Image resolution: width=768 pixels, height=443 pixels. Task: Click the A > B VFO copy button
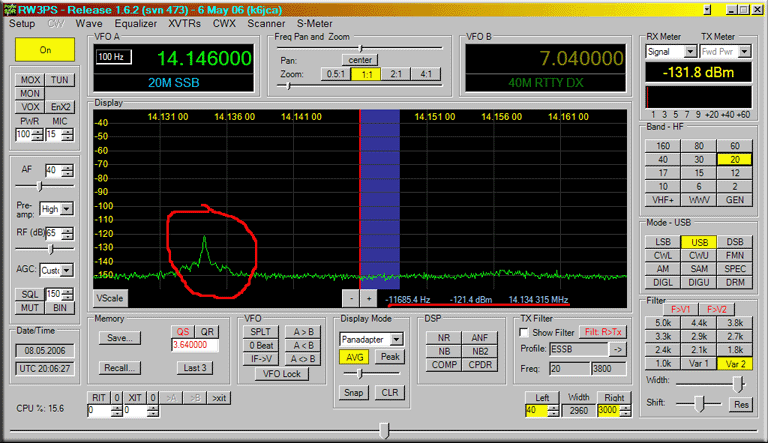[x=301, y=332]
